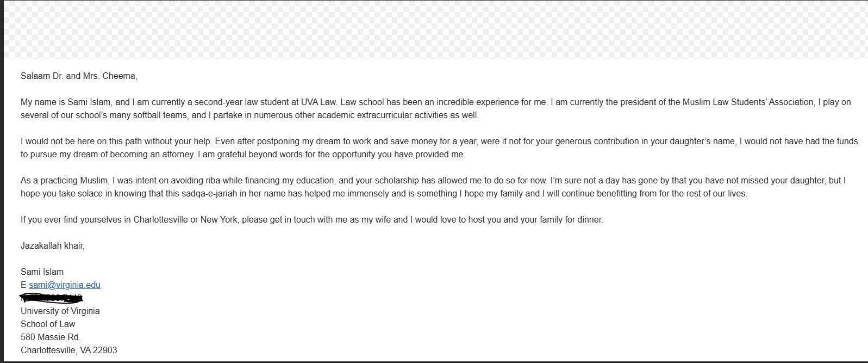Image resolution: width=868 pixels, height=363 pixels.
Task: Click the line starting "to pursue my dream"
Action: (242, 155)
